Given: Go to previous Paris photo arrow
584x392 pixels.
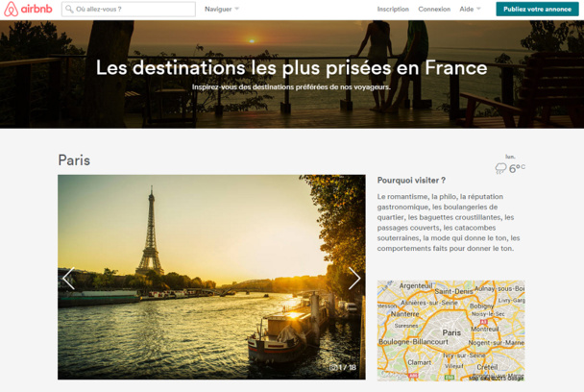Looking at the screenshot, I should [68, 279].
